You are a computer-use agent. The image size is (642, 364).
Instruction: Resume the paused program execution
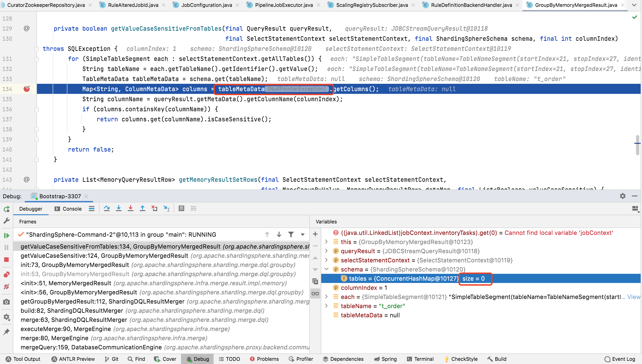tap(6, 235)
